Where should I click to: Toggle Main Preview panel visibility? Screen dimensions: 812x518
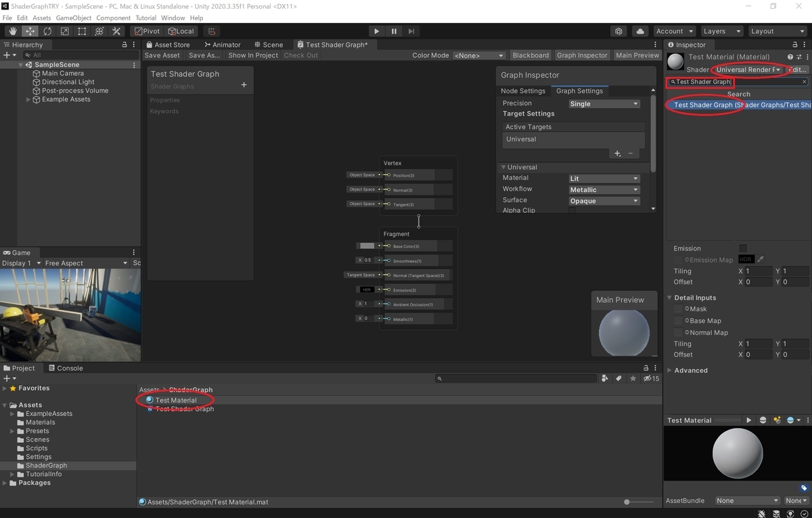637,55
